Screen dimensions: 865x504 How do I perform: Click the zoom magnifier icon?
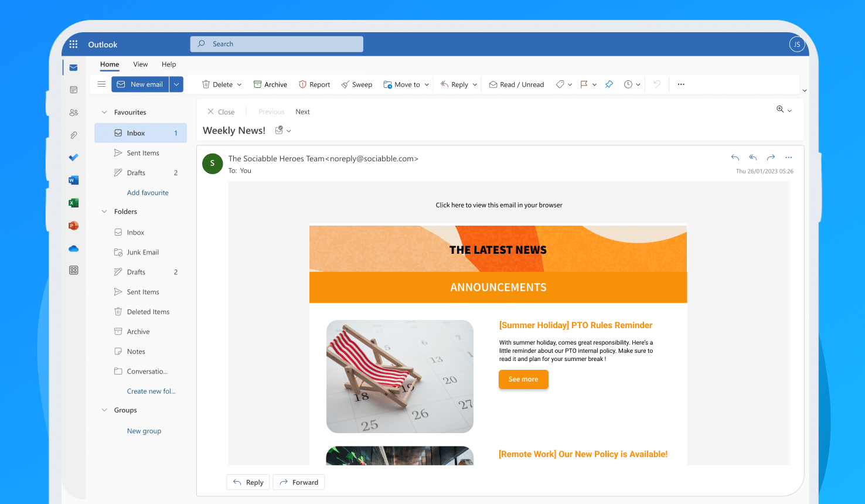coord(780,109)
